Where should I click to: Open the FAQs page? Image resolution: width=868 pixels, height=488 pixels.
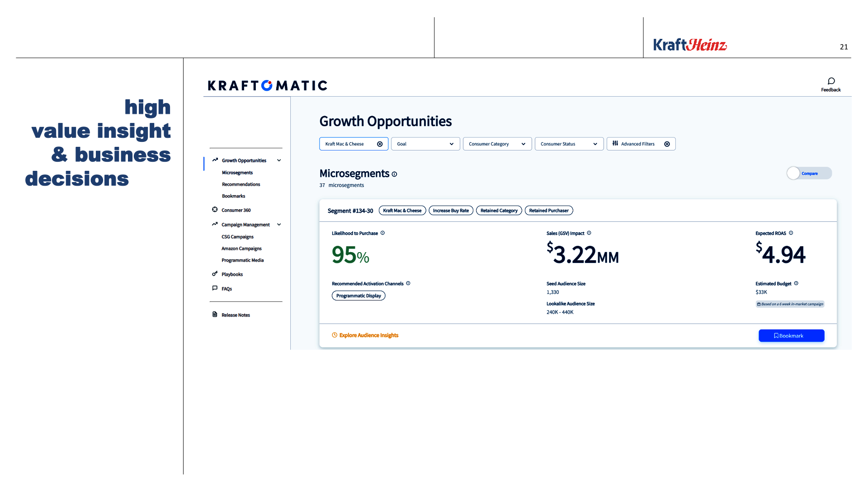pos(226,289)
